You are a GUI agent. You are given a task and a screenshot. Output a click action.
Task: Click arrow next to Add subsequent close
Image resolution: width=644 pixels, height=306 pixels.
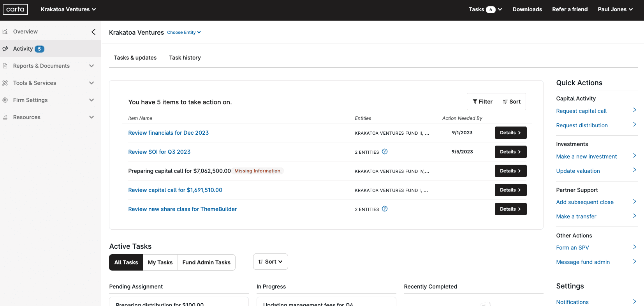click(635, 202)
